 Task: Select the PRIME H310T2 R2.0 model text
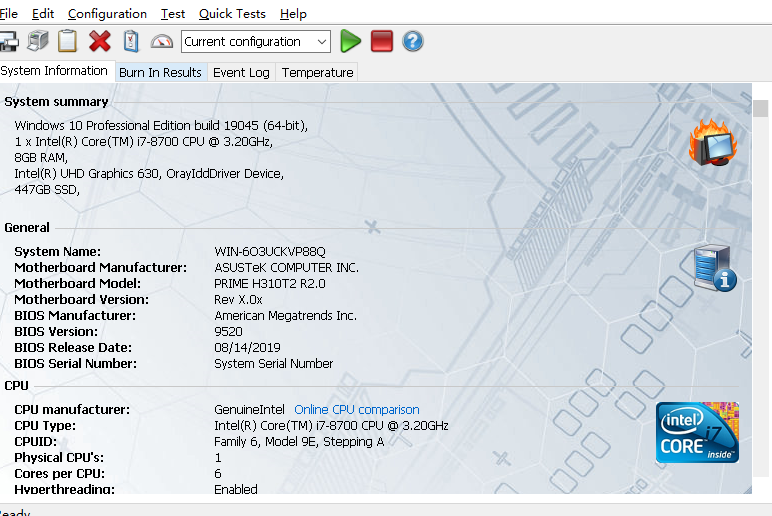(x=270, y=284)
